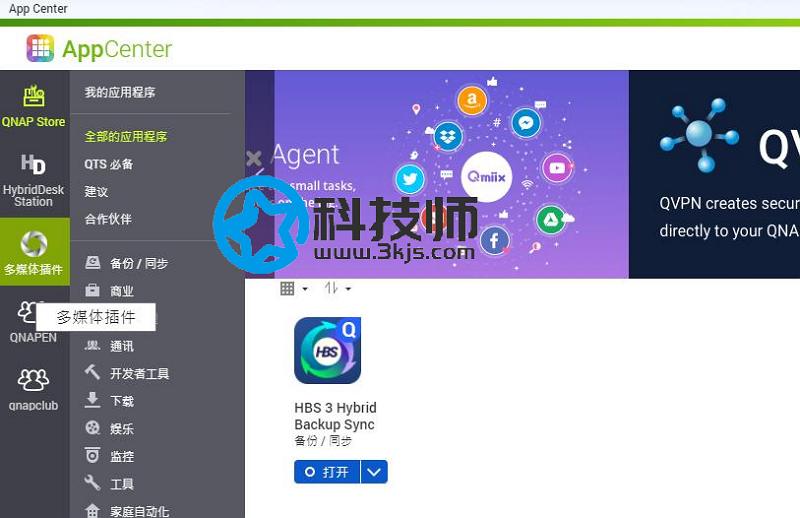This screenshot has height=518, width=800.
Task: Click the 开发者工具 hammer icon
Action: click(92, 373)
